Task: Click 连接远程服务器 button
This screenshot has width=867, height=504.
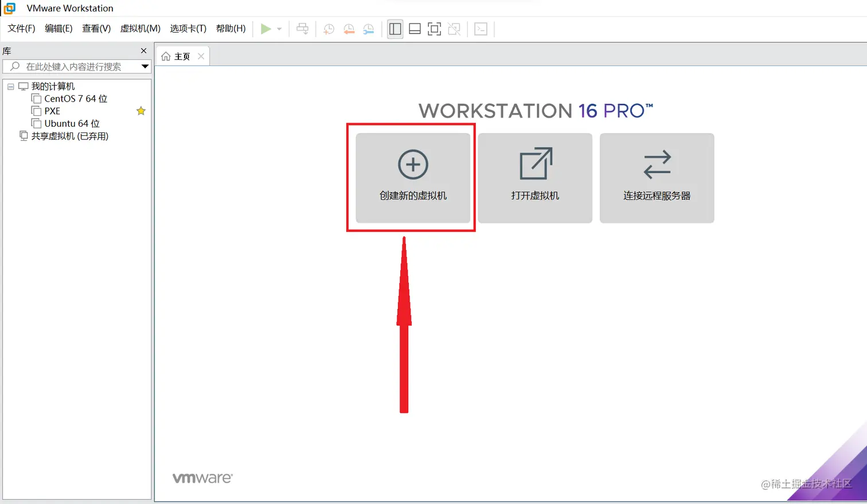Action: coord(657,178)
